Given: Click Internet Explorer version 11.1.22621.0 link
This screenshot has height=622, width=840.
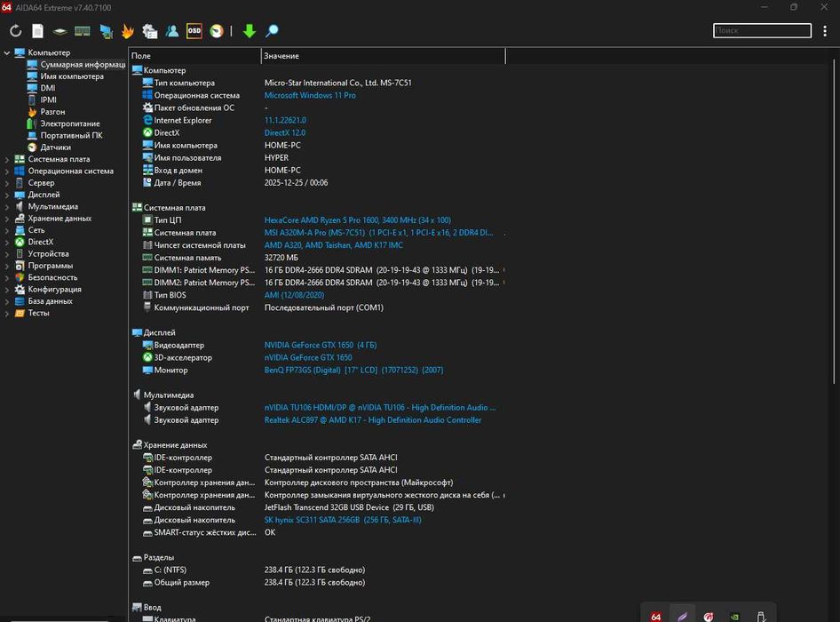Looking at the screenshot, I should coord(286,120).
